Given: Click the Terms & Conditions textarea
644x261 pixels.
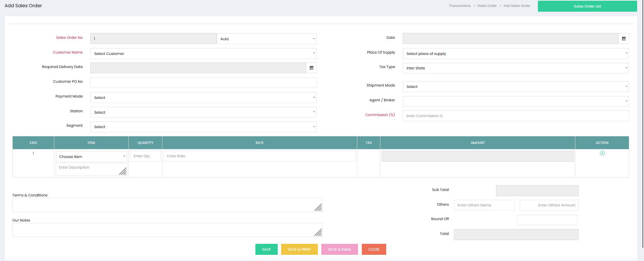Looking at the screenshot, I should (168, 205).
